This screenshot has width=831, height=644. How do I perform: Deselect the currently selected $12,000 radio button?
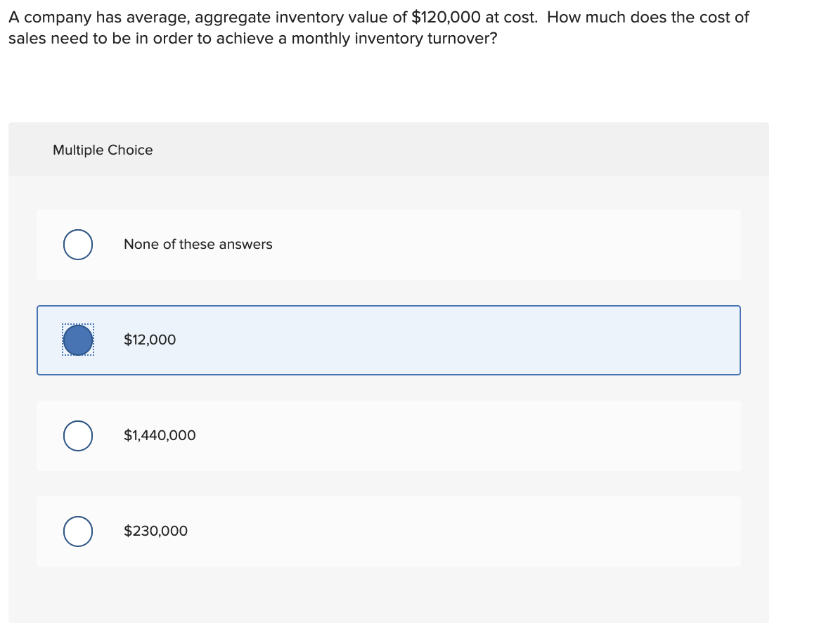[77, 340]
